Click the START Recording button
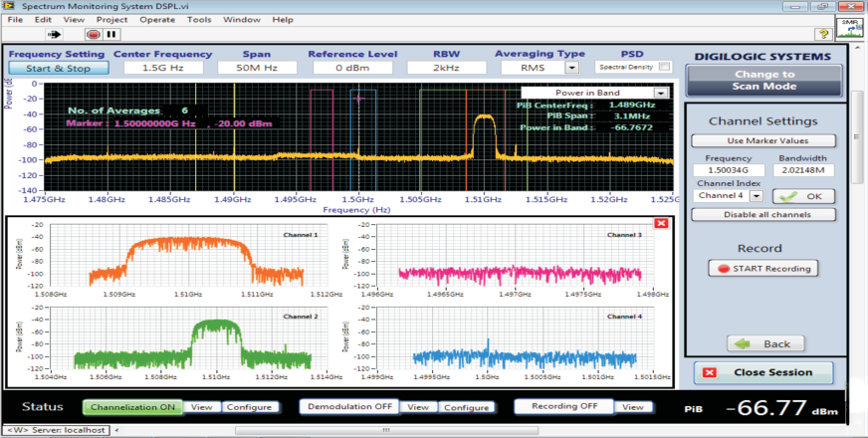Image resolution: width=868 pixels, height=438 pixels. [763, 269]
